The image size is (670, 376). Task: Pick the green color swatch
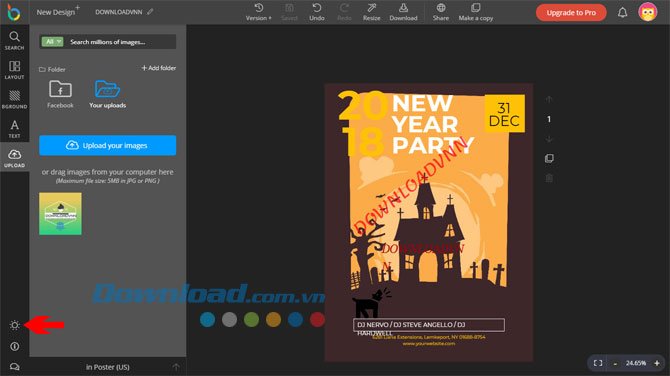[x=251, y=319]
